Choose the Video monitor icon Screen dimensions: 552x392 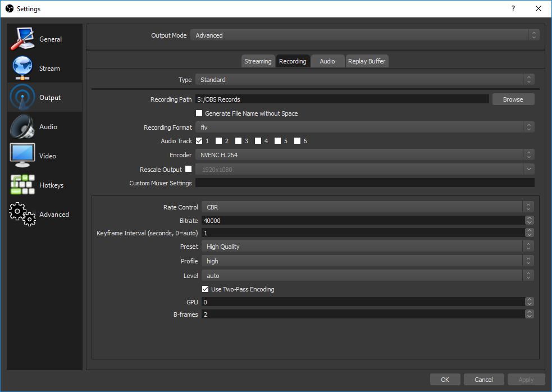22,156
